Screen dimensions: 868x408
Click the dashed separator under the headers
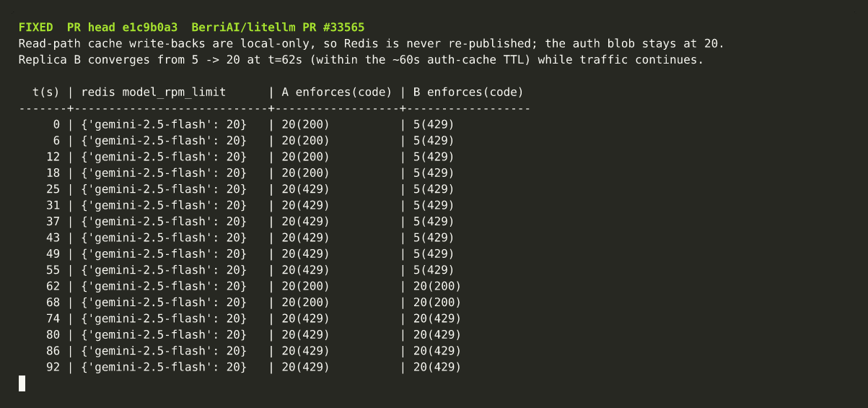click(274, 108)
